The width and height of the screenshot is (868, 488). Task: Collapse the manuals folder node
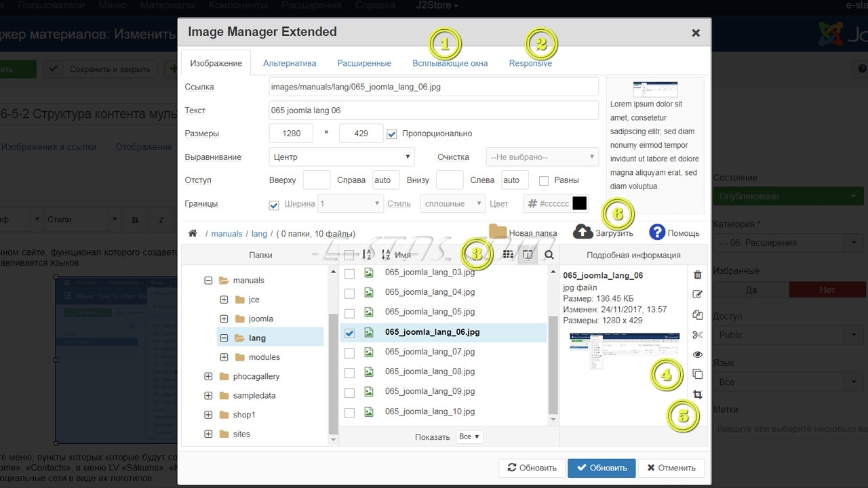208,280
